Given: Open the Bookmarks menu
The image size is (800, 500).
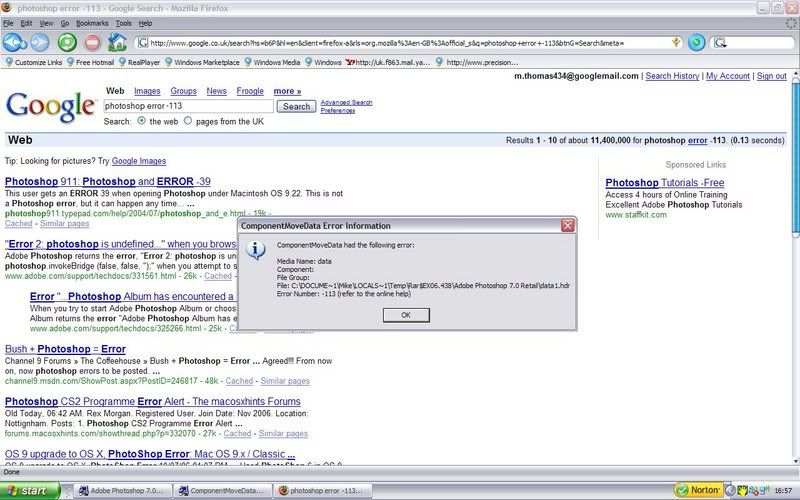Looking at the screenshot, I should point(92,23).
